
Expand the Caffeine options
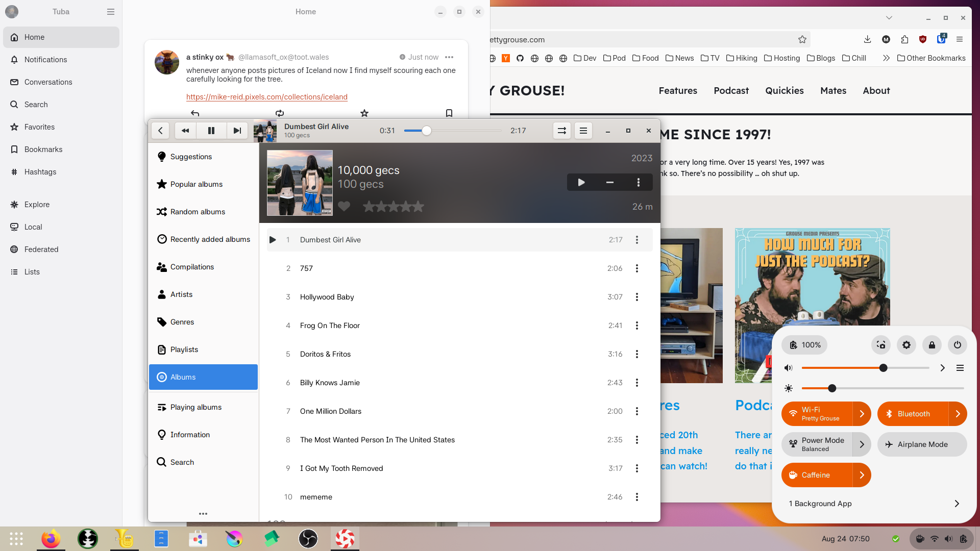862,475
